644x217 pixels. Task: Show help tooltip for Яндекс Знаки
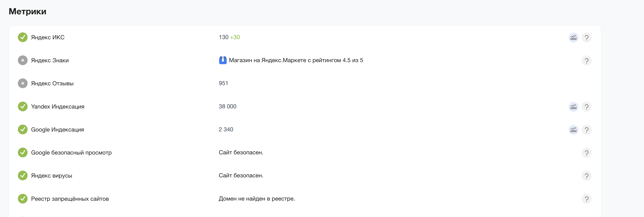[x=586, y=61]
